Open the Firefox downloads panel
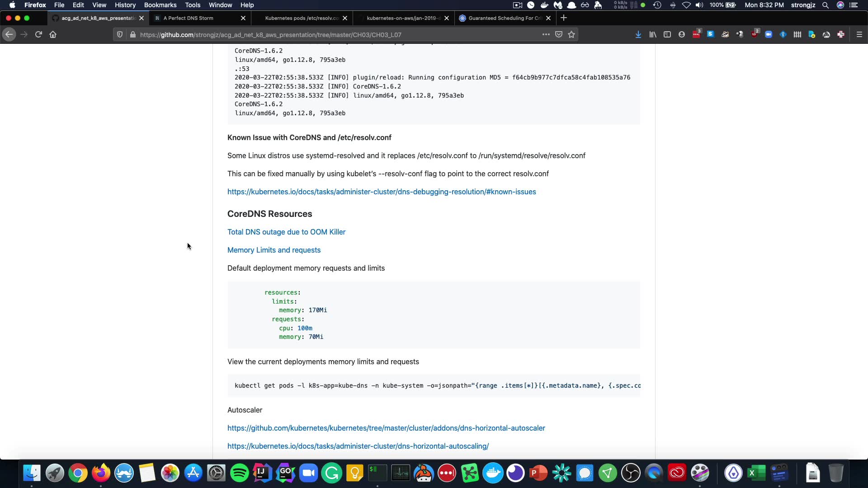The width and height of the screenshot is (868, 488). click(x=638, y=34)
